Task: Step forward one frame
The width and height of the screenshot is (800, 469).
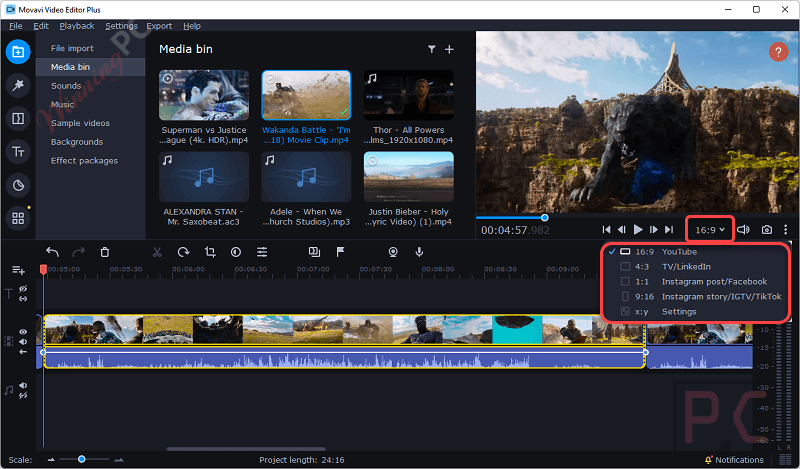Action: coord(654,230)
